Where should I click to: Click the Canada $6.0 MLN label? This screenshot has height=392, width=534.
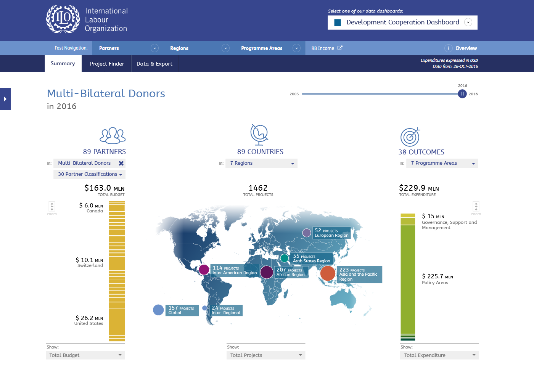[91, 208]
